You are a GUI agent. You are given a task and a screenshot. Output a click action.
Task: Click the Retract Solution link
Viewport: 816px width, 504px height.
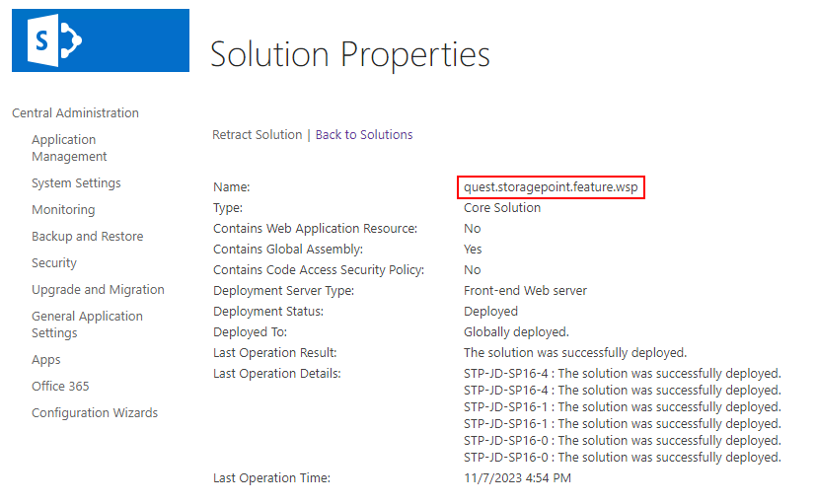coord(258,135)
